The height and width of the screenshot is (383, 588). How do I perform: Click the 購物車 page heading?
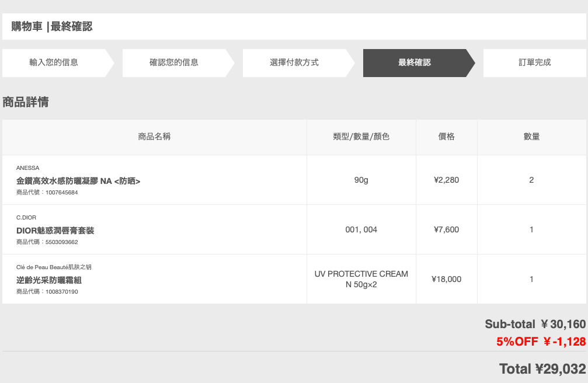(x=51, y=26)
